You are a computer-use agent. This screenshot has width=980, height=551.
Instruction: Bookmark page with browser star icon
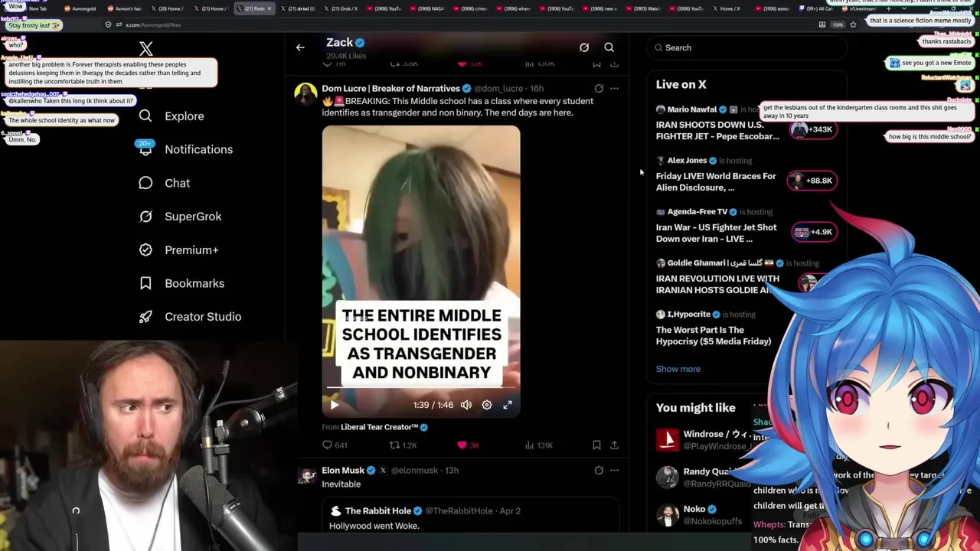(853, 24)
